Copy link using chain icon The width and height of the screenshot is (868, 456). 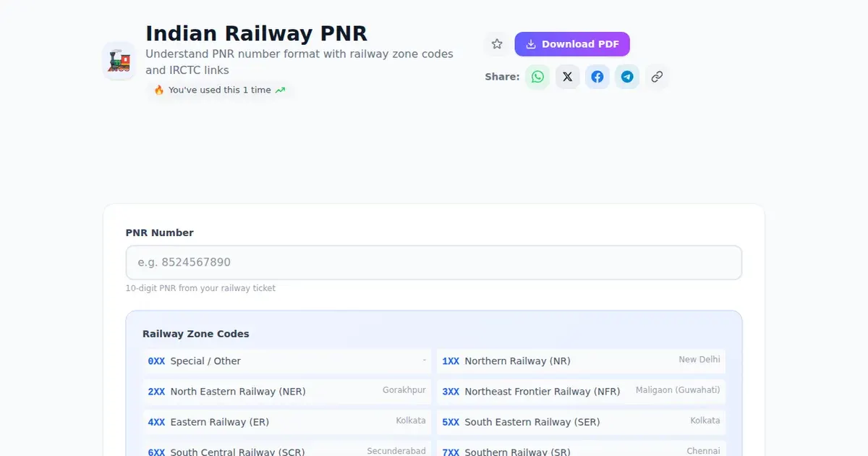tap(657, 77)
